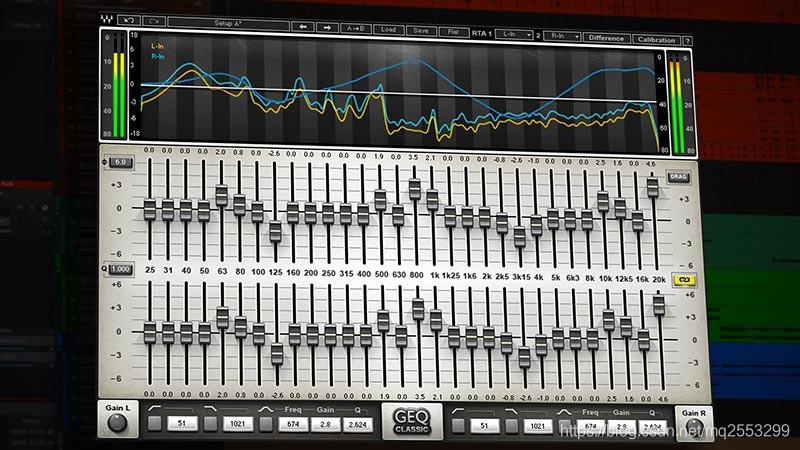This screenshot has width=800, height=450.
Task: Click the Gain L knob
Action: pos(117,422)
